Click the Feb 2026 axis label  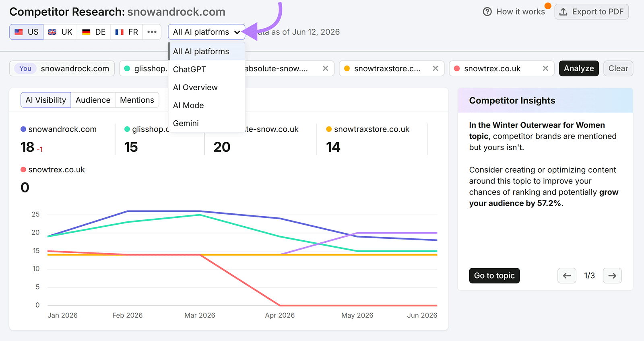[128, 315]
